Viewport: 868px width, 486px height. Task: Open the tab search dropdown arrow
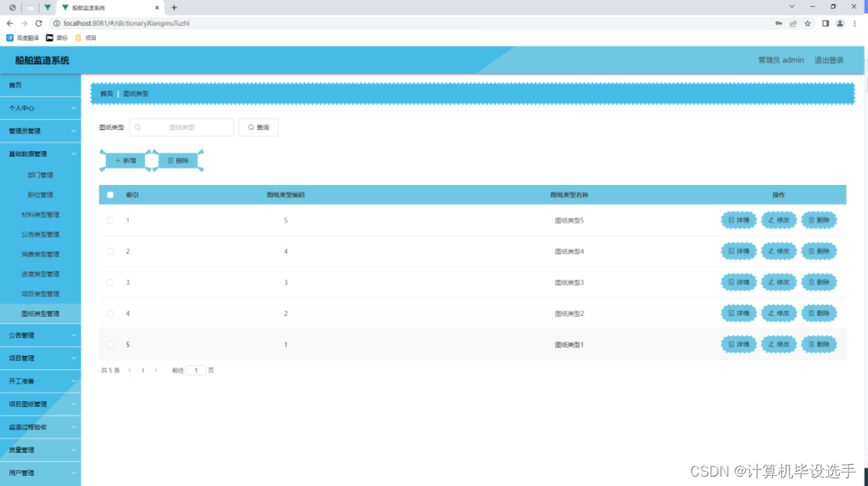click(792, 6)
